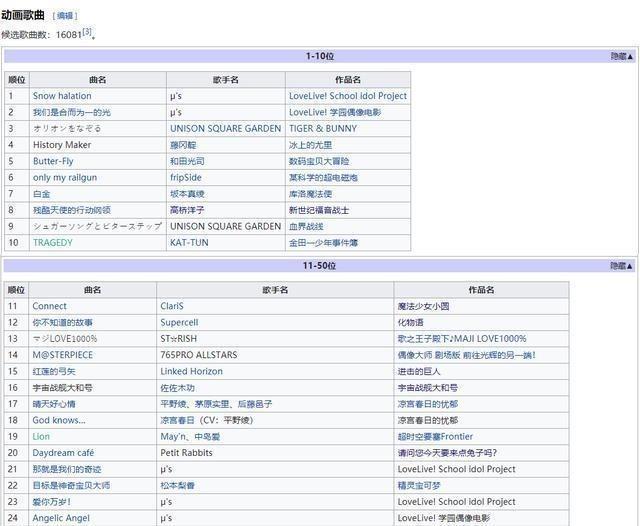Image resolution: width=640 pixels, height=526 pixels.
Task: Select ST☆RISH singer cell
Action: [178, 339]
